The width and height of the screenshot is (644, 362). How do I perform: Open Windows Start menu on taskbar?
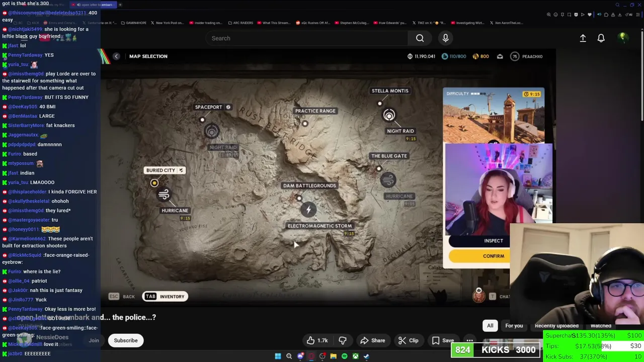278,356
